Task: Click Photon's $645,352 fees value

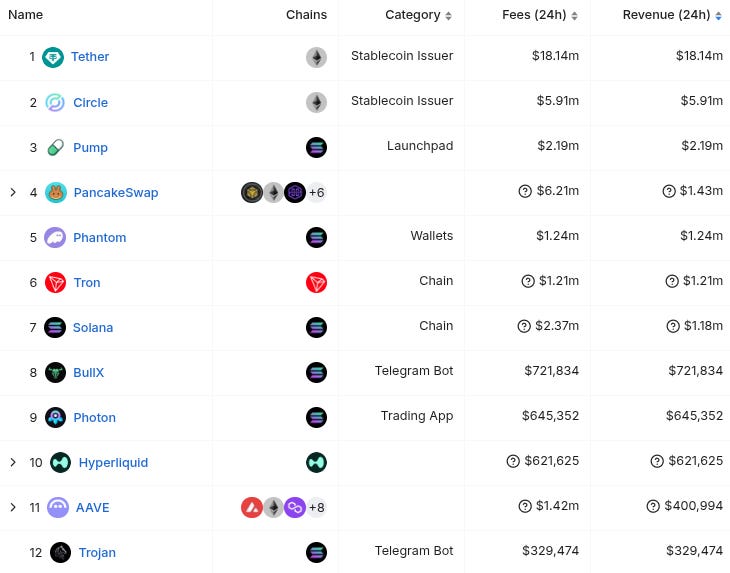Action: (x=550, y=416)
